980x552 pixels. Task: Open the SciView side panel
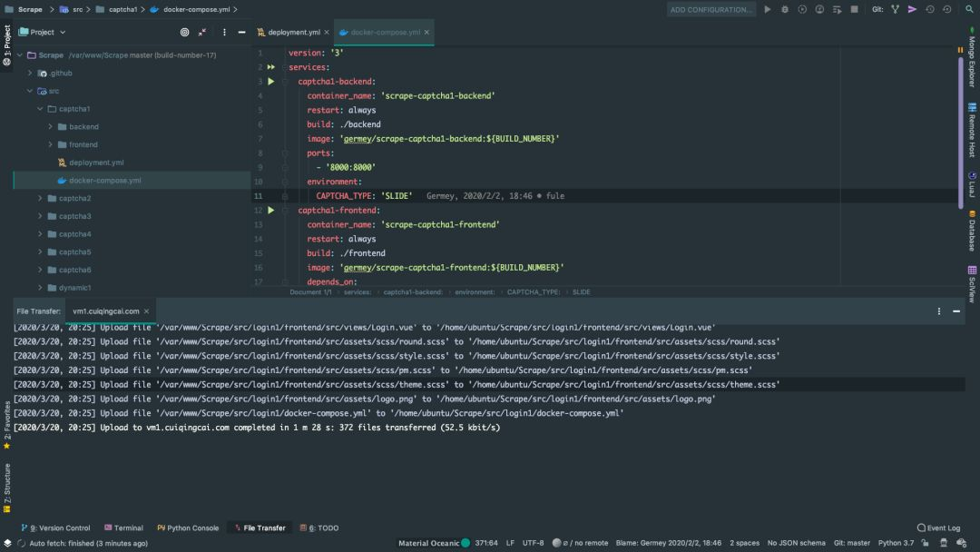click(x=972, y=284)
